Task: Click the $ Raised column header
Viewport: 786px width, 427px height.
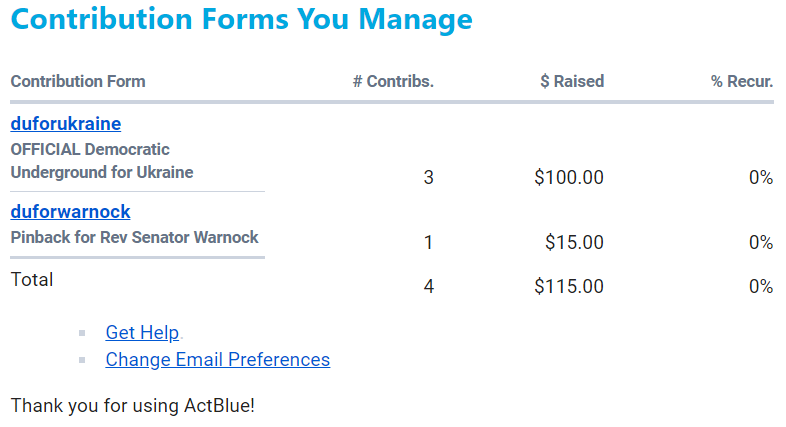Action: (x=572, y=81)
